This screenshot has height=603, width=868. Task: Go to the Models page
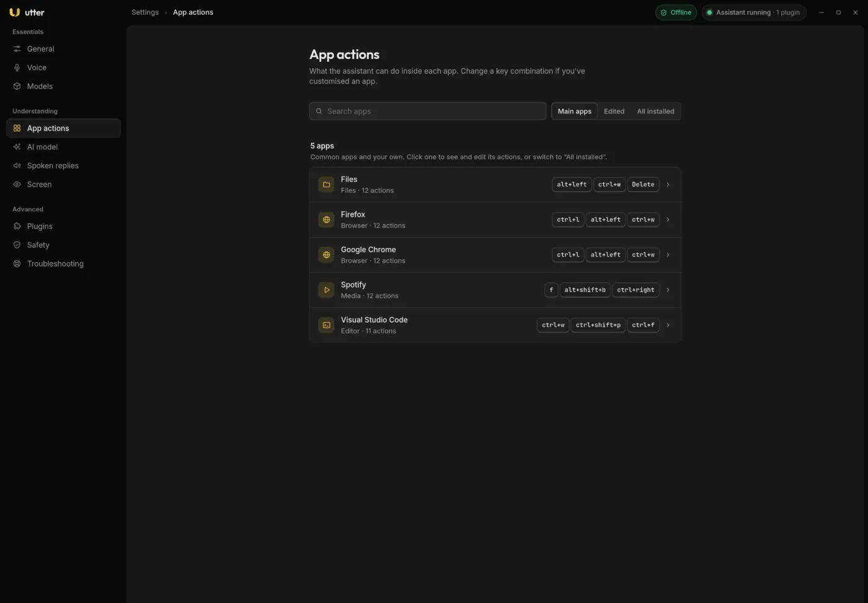[63, 86]
